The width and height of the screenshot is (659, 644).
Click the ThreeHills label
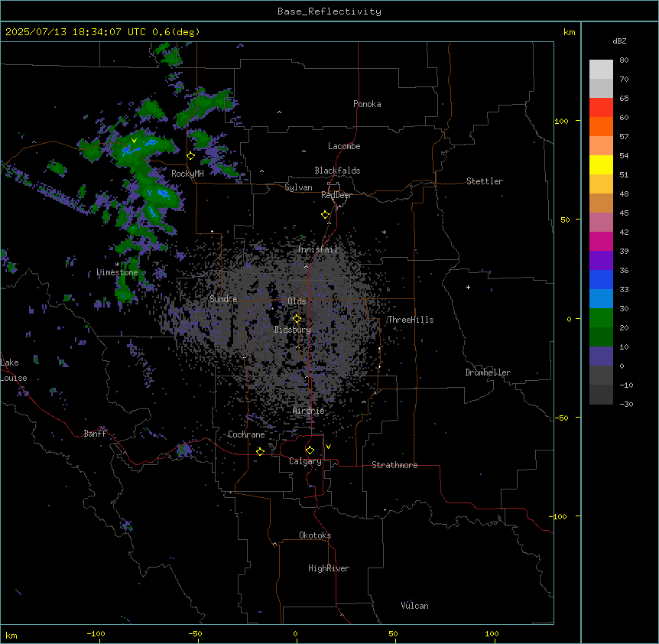point(411,320)
